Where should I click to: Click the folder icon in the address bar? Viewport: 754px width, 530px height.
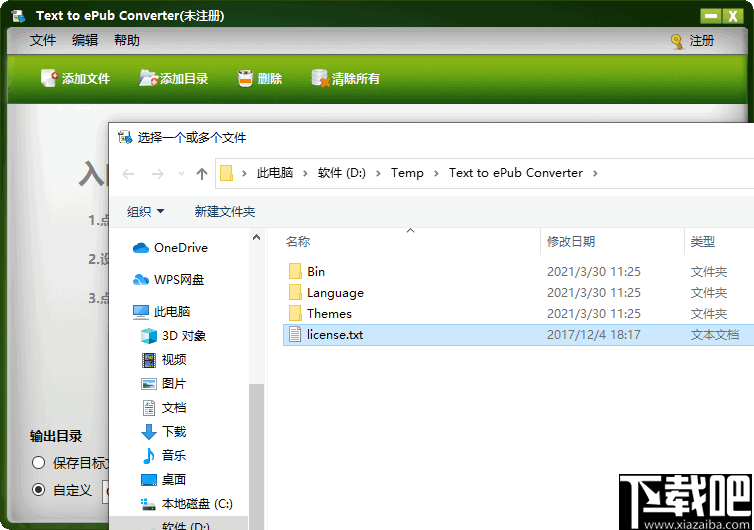pyautogui.click(x=226, y=173)
